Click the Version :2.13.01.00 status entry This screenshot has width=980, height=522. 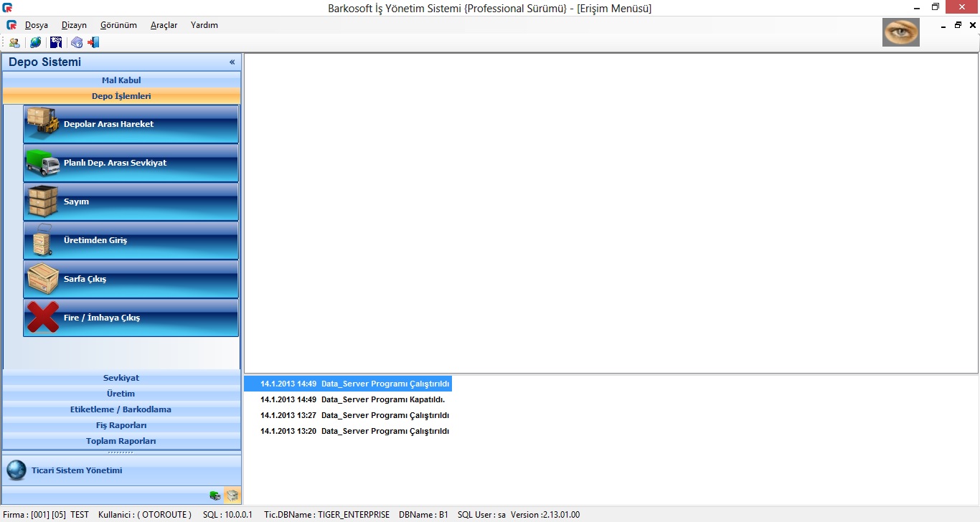(x=545, y=515)
